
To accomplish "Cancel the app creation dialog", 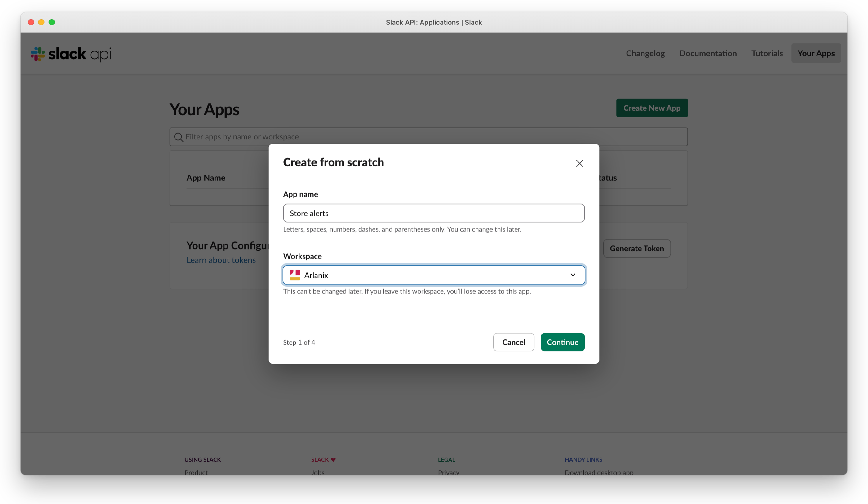I will point(514,342).
